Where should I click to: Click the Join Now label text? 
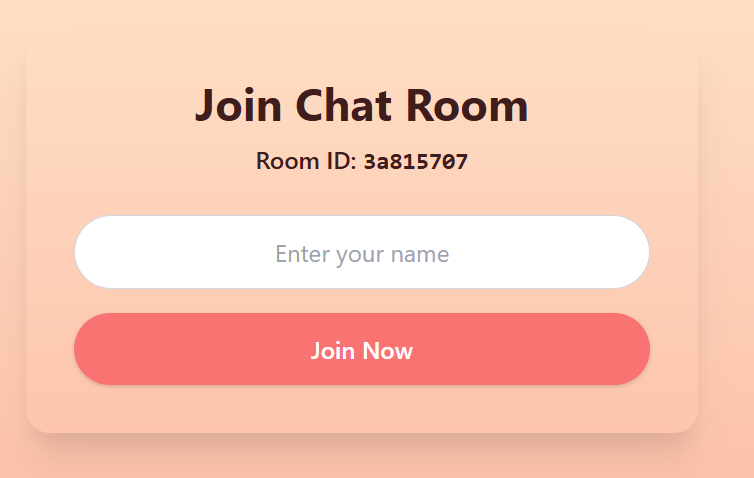point(362,351)
